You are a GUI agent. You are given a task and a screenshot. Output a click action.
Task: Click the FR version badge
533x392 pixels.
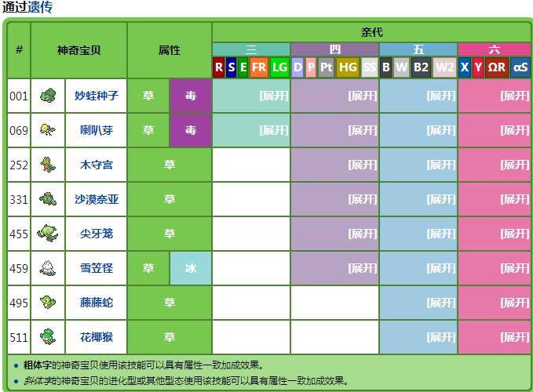pyautogui.click(x=259, y=67)
